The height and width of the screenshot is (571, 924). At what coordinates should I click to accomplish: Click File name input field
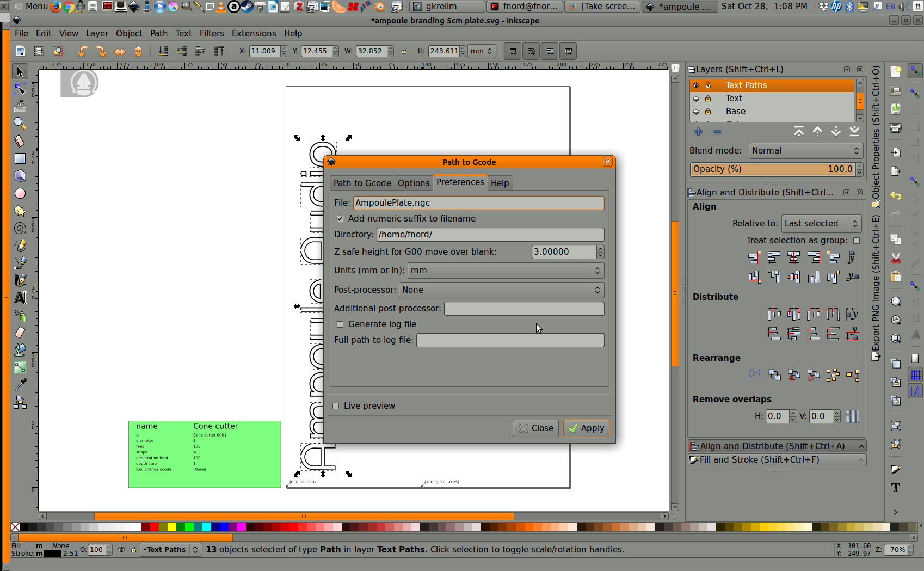click(478, 203)
